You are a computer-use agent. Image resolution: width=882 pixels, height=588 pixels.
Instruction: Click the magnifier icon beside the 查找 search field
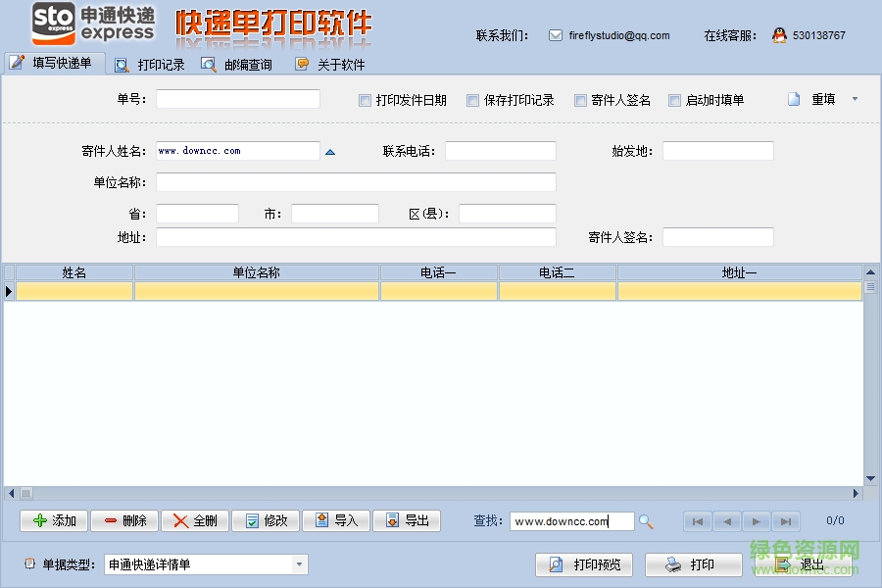coord(646,521)
